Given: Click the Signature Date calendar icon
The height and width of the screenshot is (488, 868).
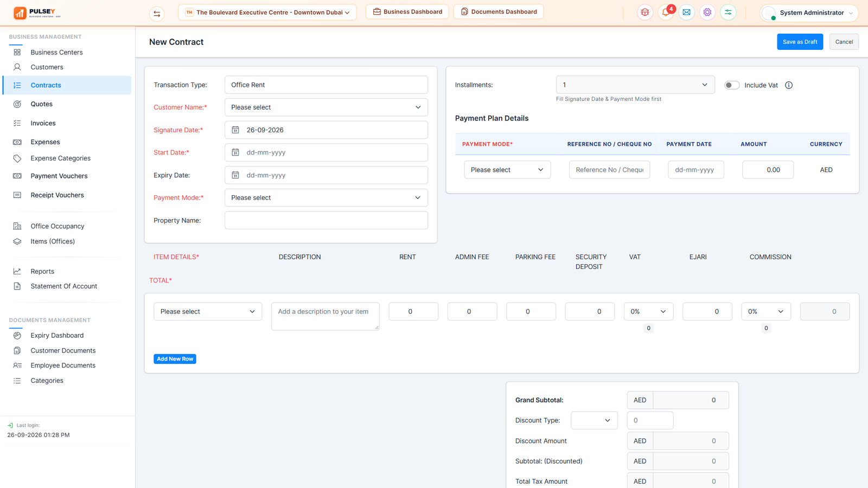Looking at the screenshot, I should point(235,130).
